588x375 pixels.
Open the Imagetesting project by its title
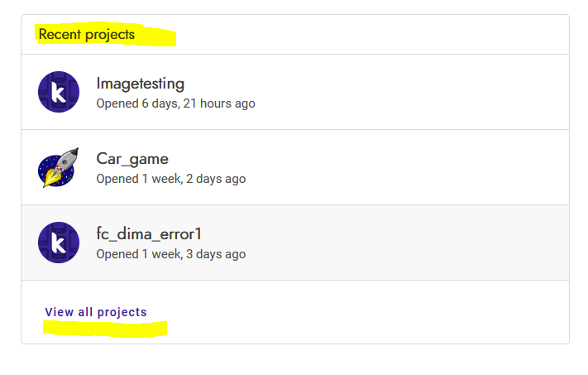click(x=141, y=84)
